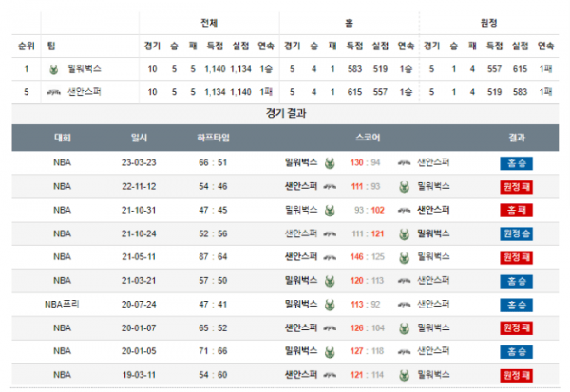Click the 원정승 badge for the 21-10-24 game
The image size is (570, 392).
coord(516,233)
